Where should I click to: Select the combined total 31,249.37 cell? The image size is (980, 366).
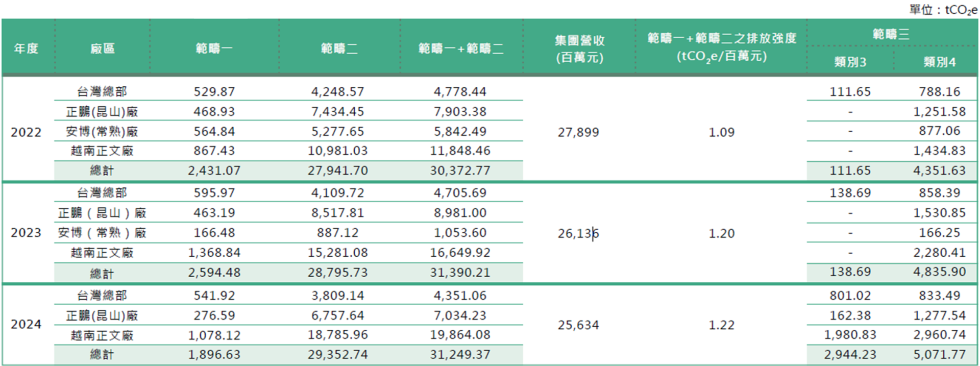point(460,355)
